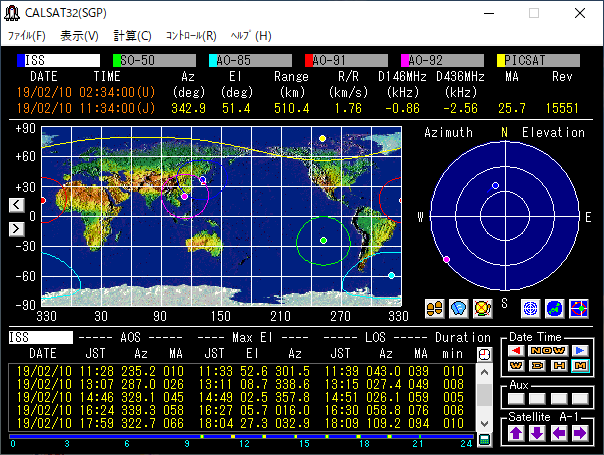The image size is (604, 455).
Task: Click the footprints icon below the azimuth plot
Action: tap(435, 309)
